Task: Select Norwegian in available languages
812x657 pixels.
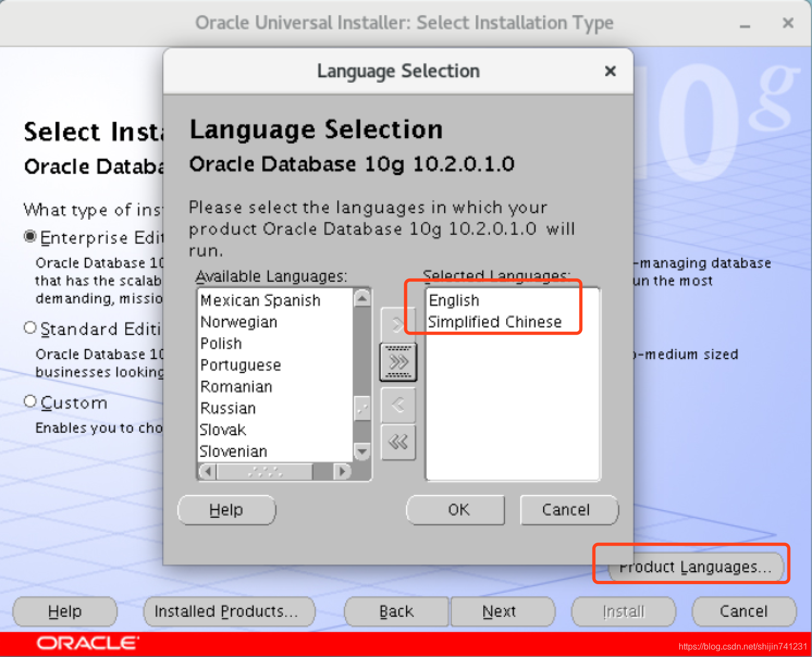Action: click(x=238, y=322)
